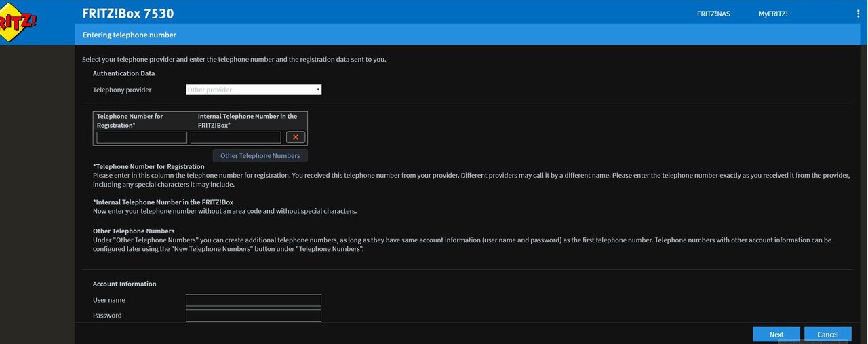
Task: Open the Telephony provider dropdown
Action: 254,90
